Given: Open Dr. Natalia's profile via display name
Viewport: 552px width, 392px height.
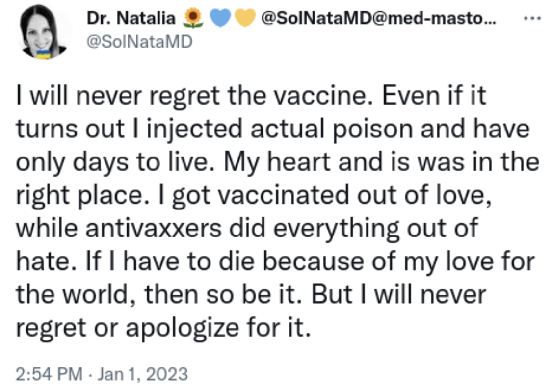Looking at the screenshot, I should [131, 19].
